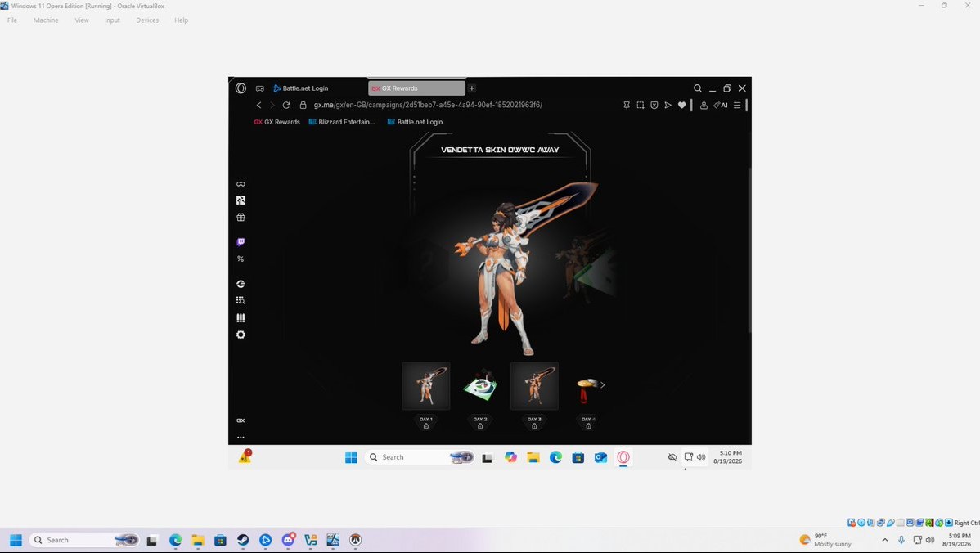The height and width of the screenshot is (553, 980).
Task: Open File Explorer in the guest taskbar
Action: pos(533,457)
